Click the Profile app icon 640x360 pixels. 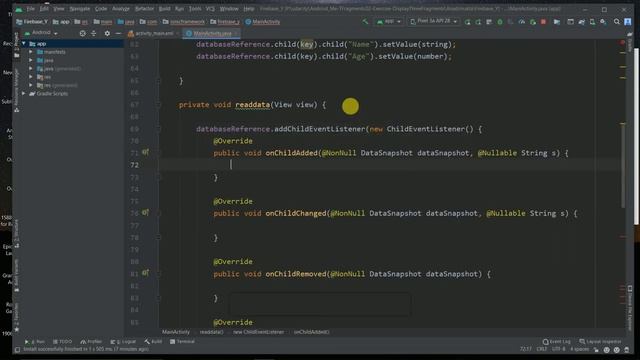click(522, 22)
